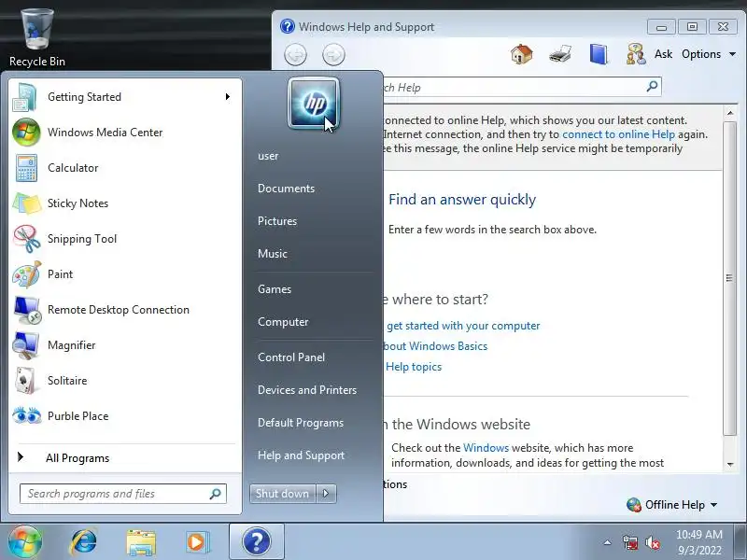Click the Help Forward arrow button
747x560 pixels.
coord(333,54)
